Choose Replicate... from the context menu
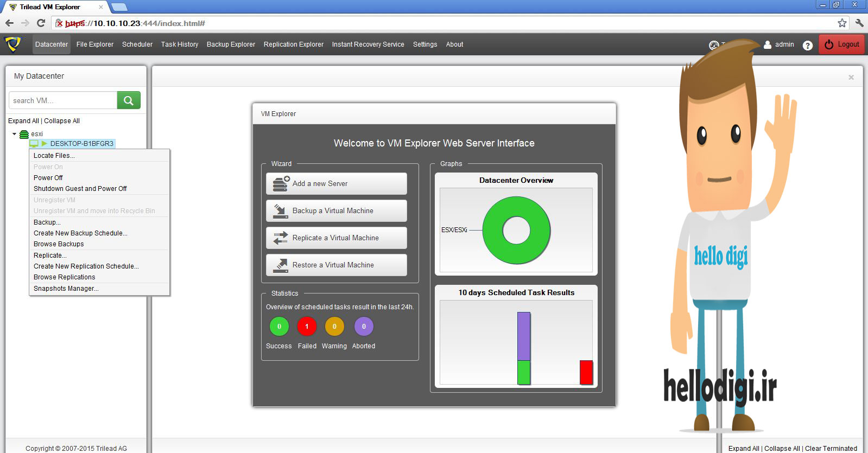This screenshot has height=453, width=868. click(99, 256)
